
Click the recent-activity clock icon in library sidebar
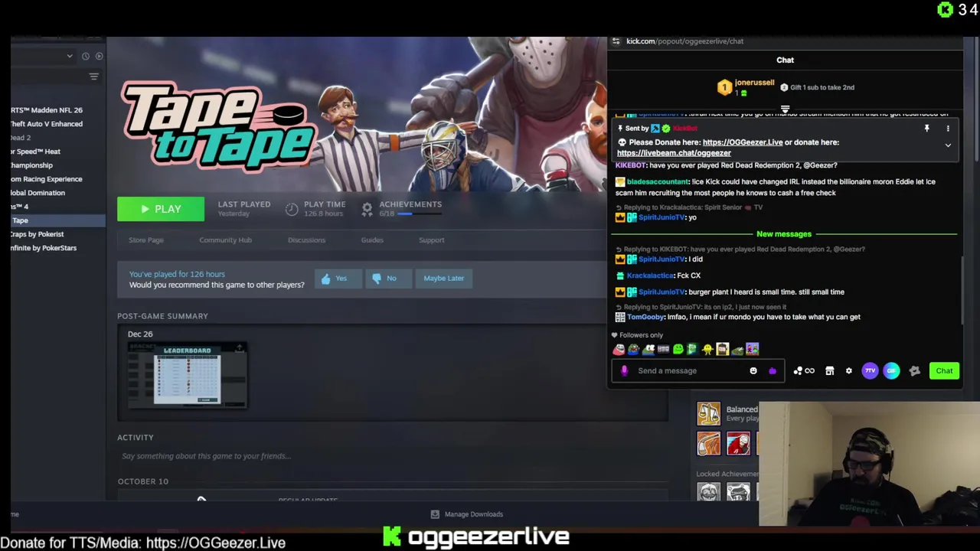point(86,56)
